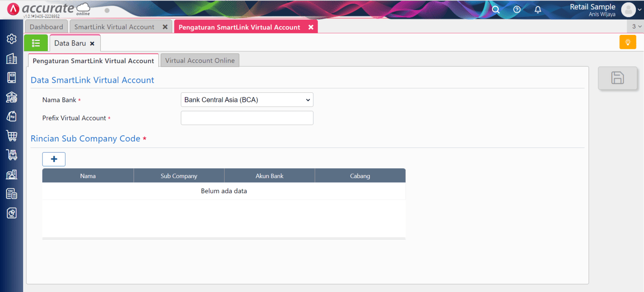Screen dimensions: 644x292
Task: Click the search magnifier in header
Action: point(496,9)
